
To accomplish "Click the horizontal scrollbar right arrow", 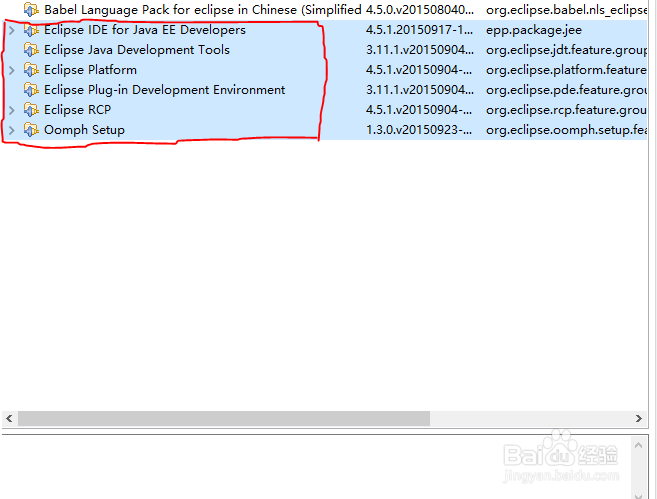I will pos(639,418).
